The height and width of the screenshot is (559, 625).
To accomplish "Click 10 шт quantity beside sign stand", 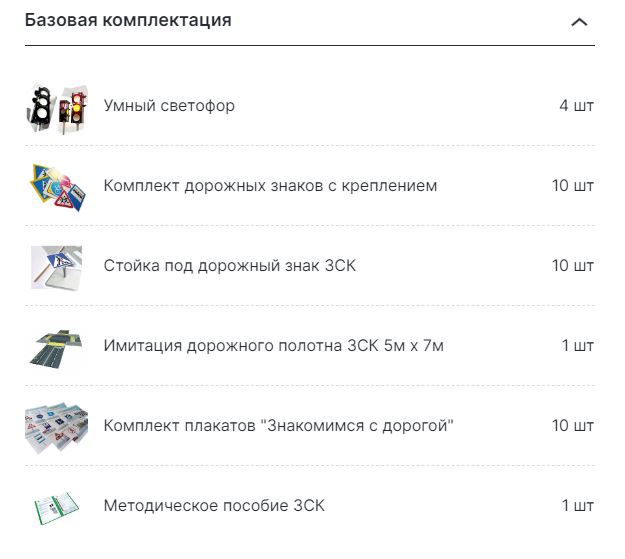I will (x=573, y=265).
